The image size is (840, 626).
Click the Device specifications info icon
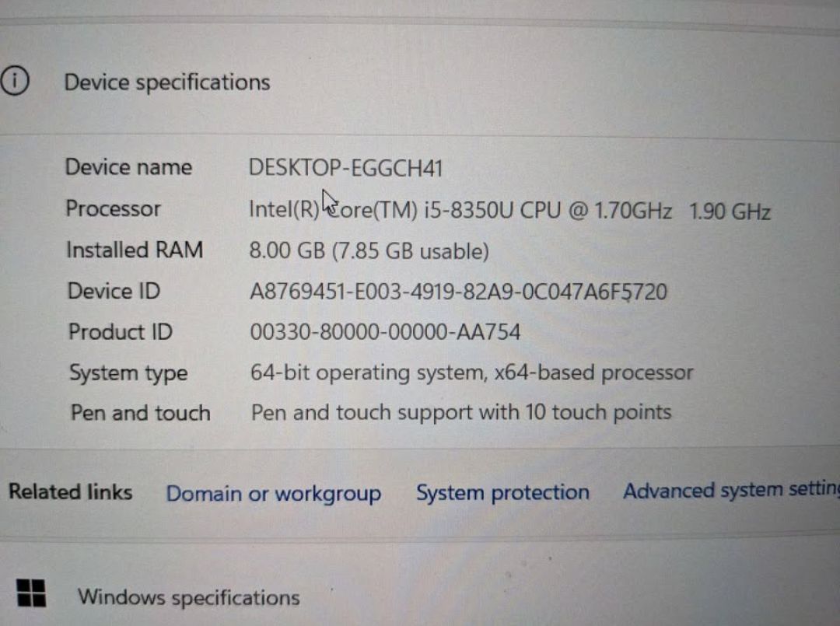[x=15, y=82]
